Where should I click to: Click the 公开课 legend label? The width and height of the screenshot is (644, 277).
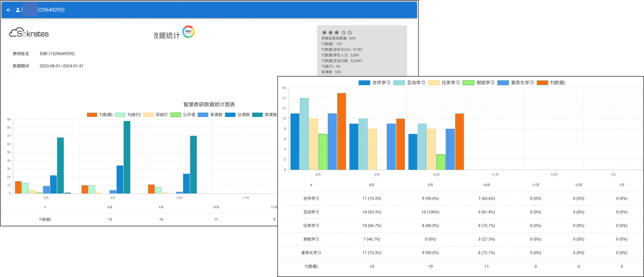(189, 115)
